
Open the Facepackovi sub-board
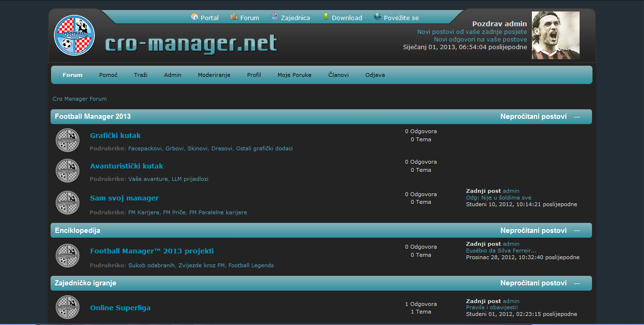pos(145,148)
